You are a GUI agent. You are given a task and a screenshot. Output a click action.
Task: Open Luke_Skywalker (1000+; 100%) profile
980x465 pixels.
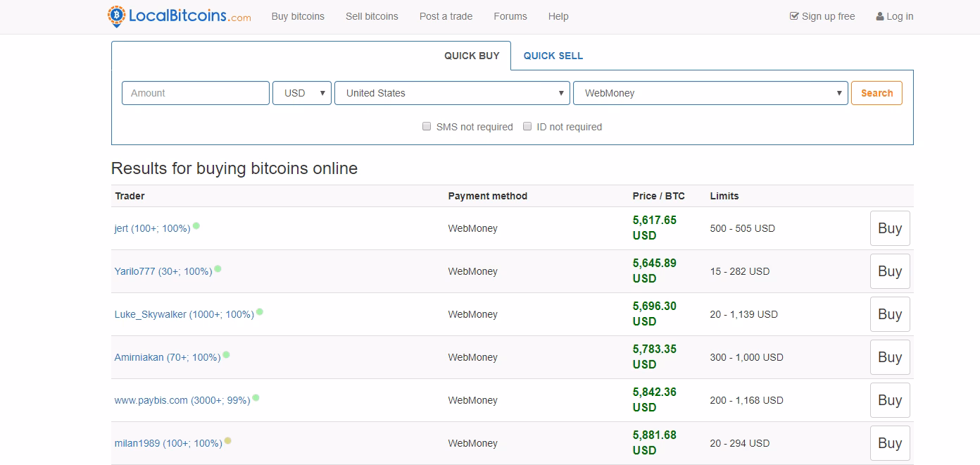184,314
